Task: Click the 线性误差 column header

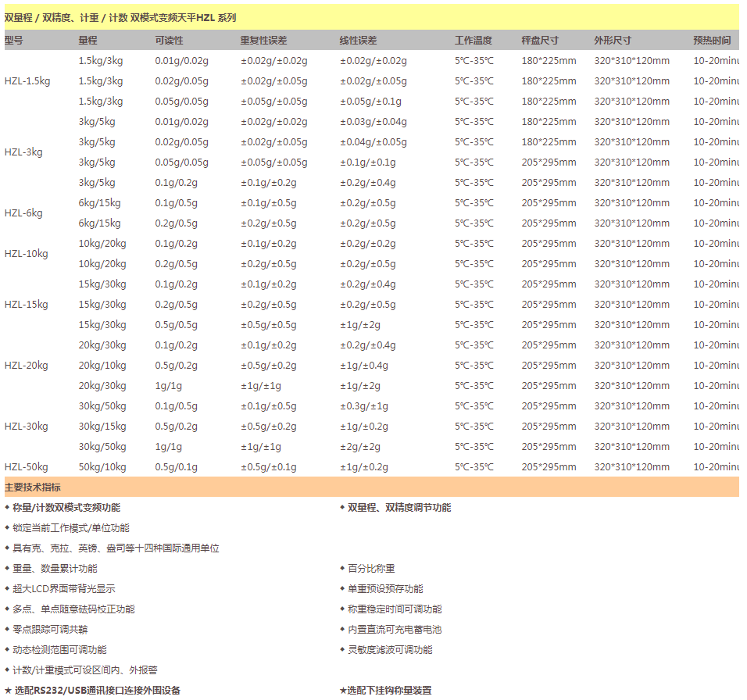Action: [358, 41]
